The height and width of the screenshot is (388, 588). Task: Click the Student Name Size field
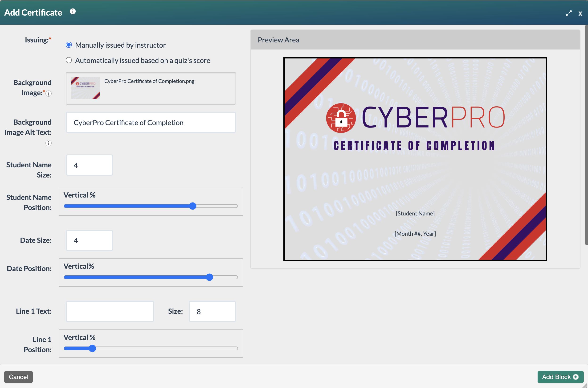tap(89, 165)
